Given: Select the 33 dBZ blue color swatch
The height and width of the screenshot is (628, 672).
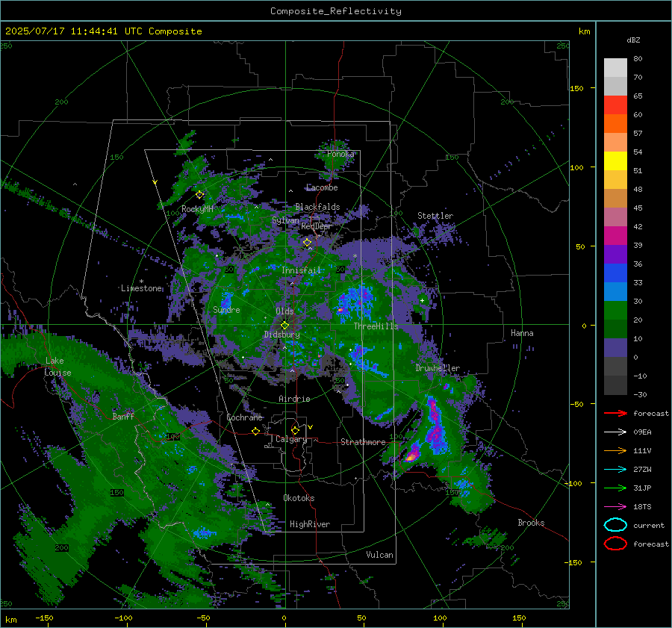Looking at the screenshot, I should pos(615,273).
